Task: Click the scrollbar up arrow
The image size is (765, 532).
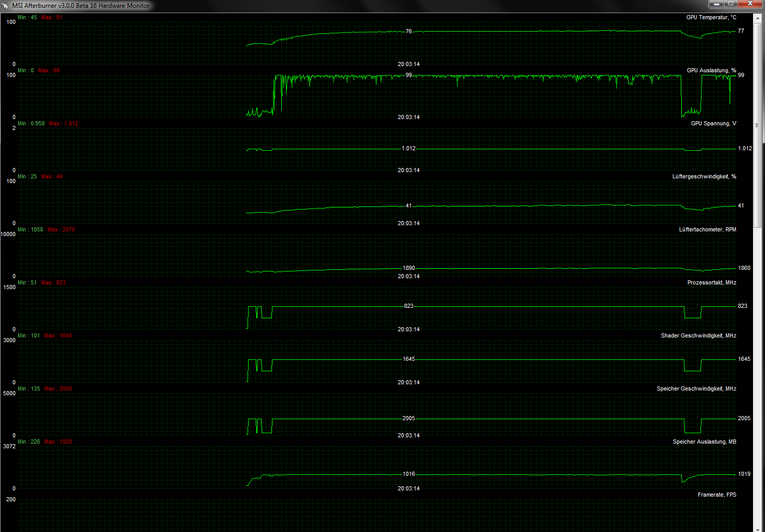Action: 757,18
